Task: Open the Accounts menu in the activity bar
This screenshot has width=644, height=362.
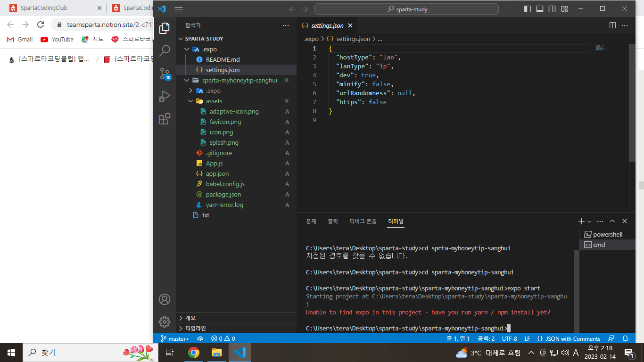Action: [x=165, y=299]
